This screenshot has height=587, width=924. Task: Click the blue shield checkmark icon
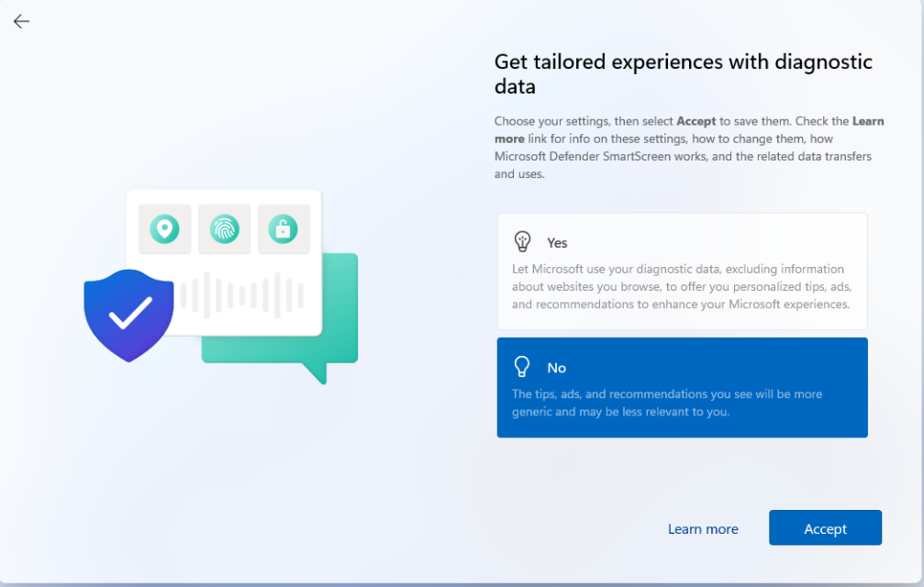pyautogui.click(x=128, y=314)
